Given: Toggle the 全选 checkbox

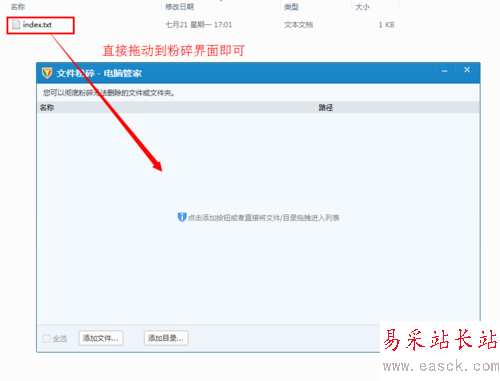Looking at the screenshot, I should (47, 339).
